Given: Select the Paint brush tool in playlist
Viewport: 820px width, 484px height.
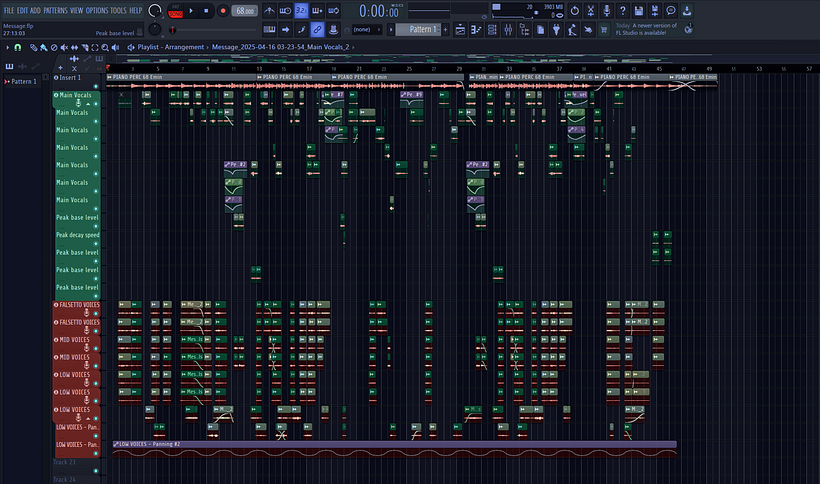Looking at the screenshot, I should coord(44,47).
